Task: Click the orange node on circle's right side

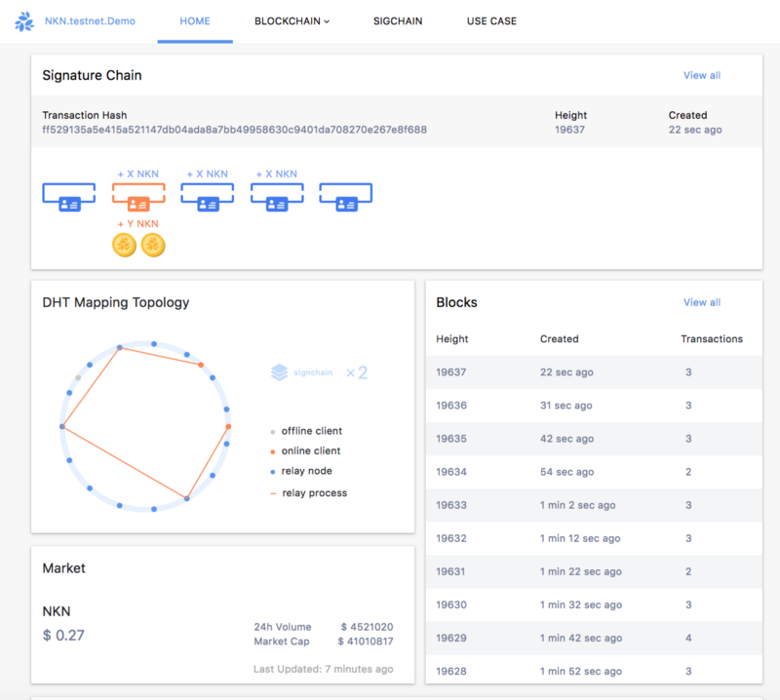Action: 228,426
